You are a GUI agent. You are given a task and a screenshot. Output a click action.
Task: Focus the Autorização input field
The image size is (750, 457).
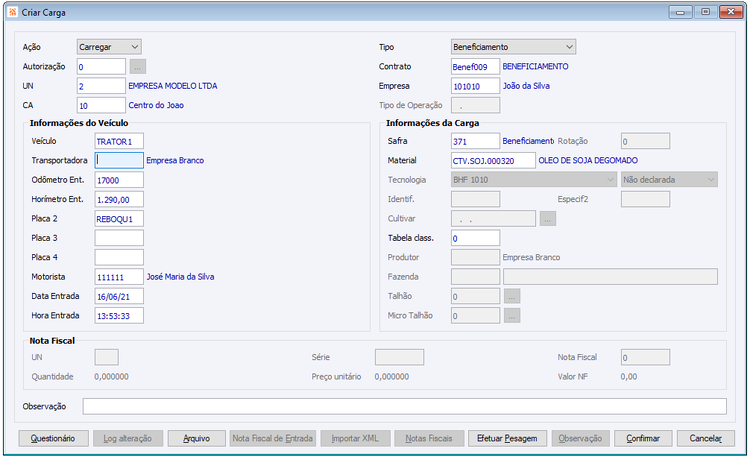pos(101,67)
